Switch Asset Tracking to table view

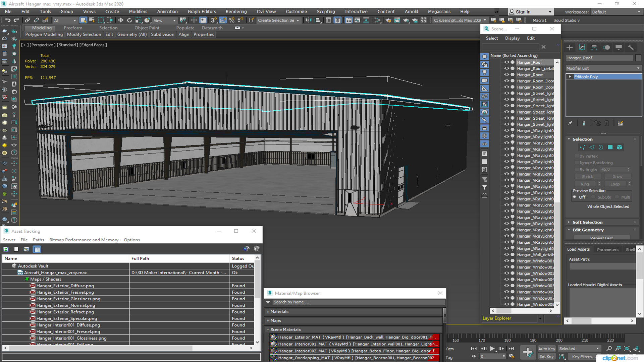pyautogui.click(x=37, y=249)
